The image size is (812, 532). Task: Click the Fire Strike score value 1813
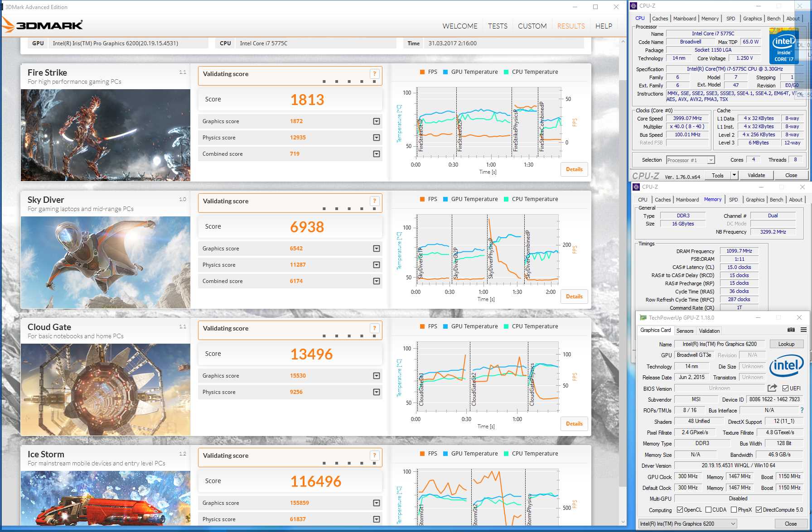(x=307, y=100)
